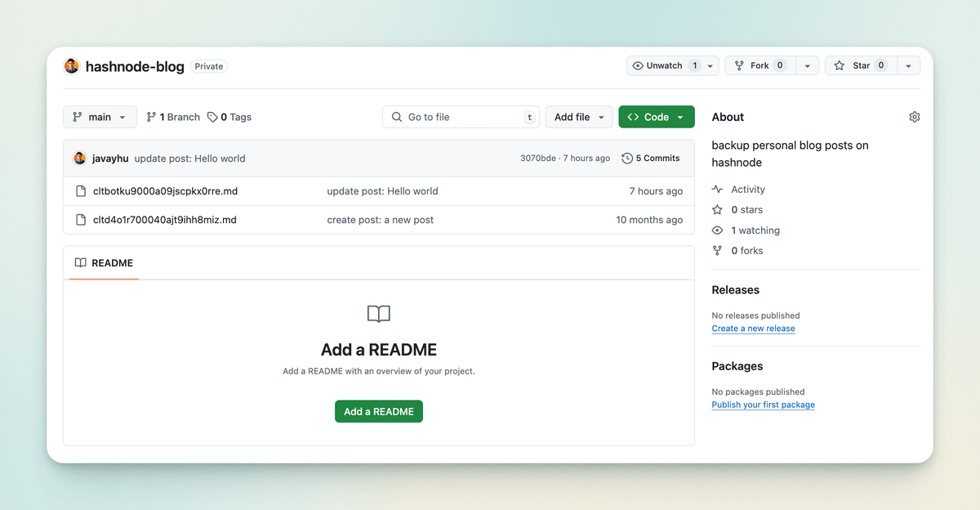Click the tag icon next to 0 Tags
Viewport: 980px width, 510px height.
(212, 117)
